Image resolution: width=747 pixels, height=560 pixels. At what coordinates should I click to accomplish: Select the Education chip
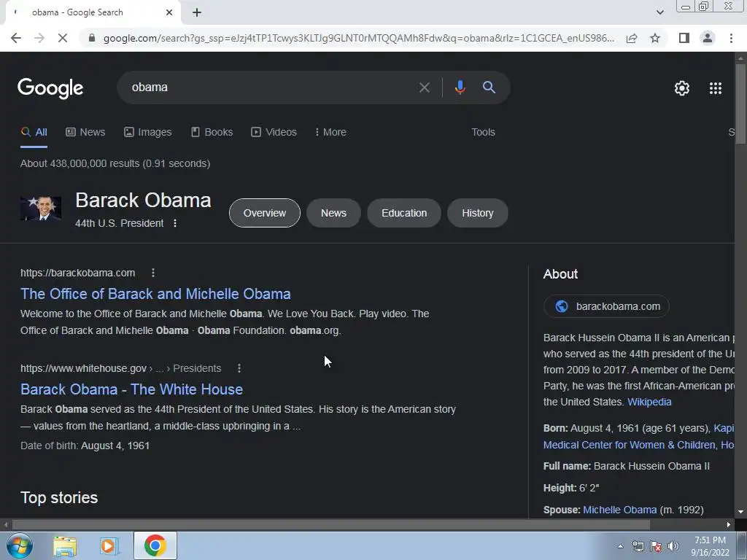[x=404, y=213]
